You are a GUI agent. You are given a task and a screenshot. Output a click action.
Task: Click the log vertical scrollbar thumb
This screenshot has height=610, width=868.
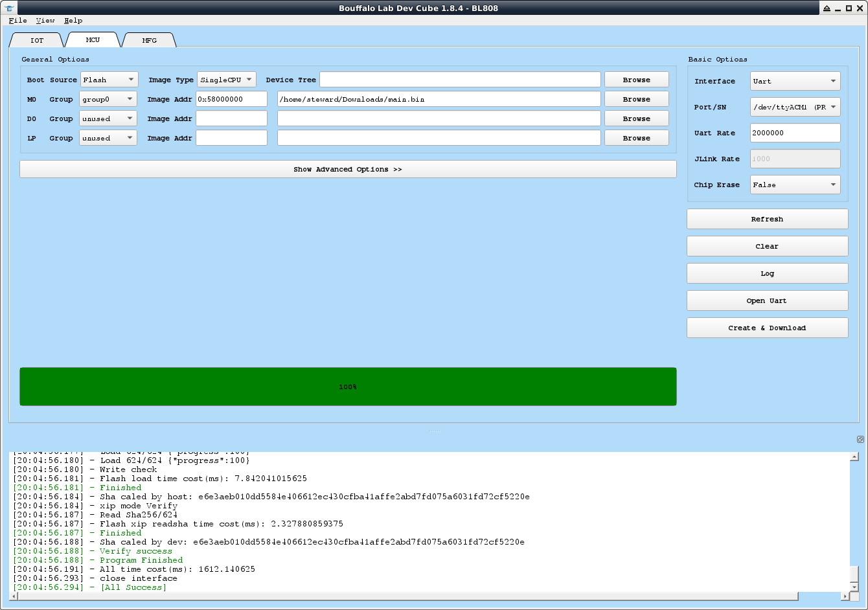point(854,574)
